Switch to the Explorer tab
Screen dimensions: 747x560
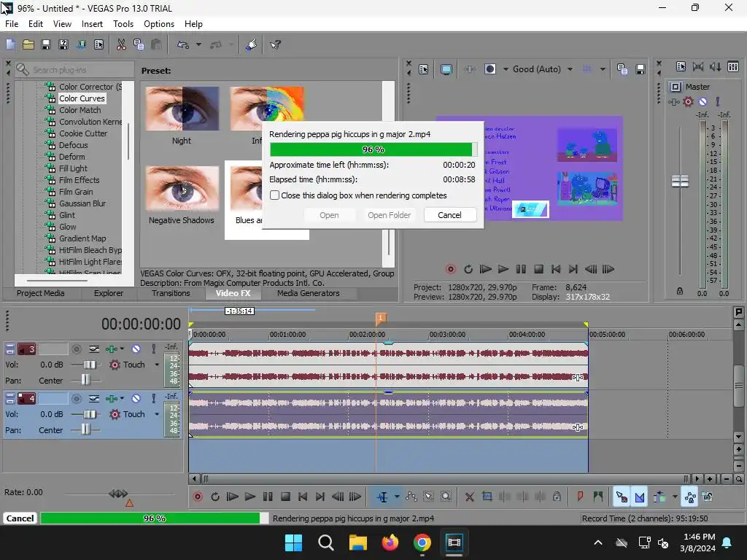(x=108, y=293)
